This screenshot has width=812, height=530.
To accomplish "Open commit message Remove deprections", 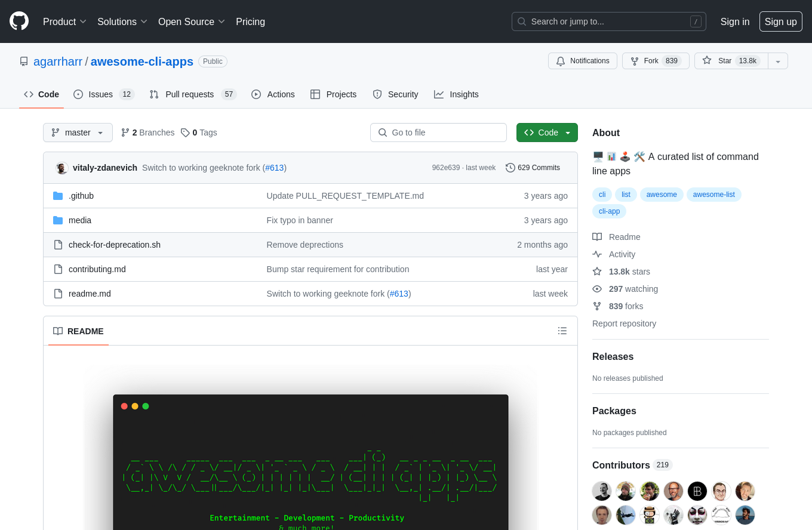I will coord(305,245).
